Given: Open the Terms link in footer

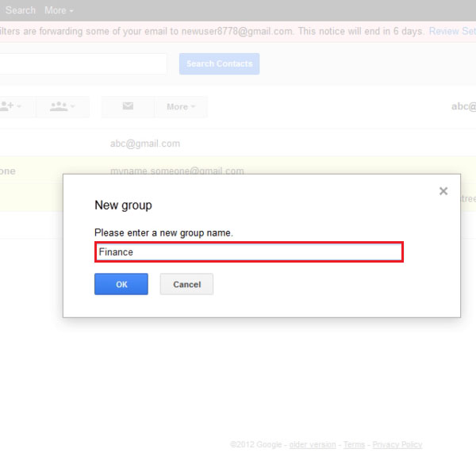Looking at the screenshot, I should [354, 445].
